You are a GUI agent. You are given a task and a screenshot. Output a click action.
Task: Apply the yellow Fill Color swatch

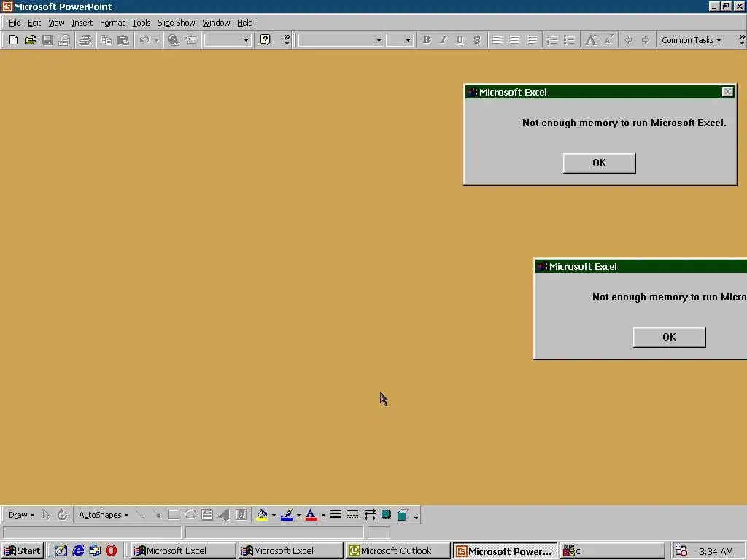(262, 515)
